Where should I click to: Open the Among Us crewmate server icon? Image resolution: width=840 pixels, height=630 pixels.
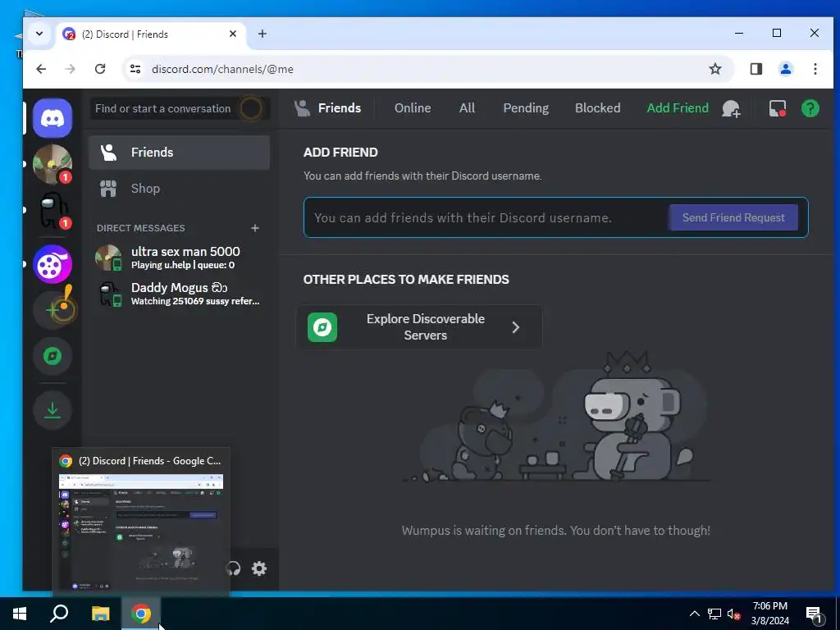(x=52, y=211)
